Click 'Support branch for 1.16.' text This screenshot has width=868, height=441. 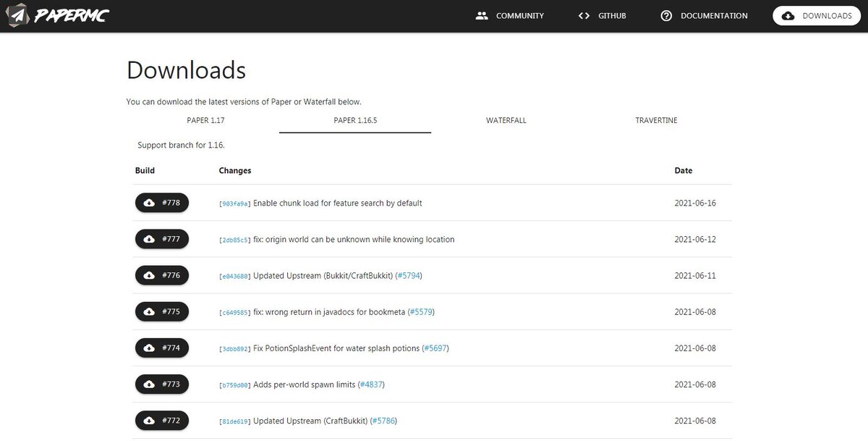point(181,145)
